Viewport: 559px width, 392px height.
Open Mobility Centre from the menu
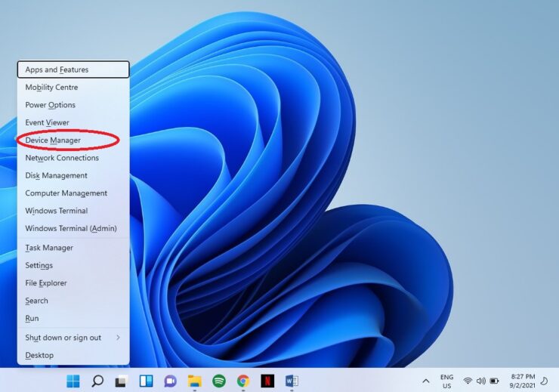(x=73, y=88)
